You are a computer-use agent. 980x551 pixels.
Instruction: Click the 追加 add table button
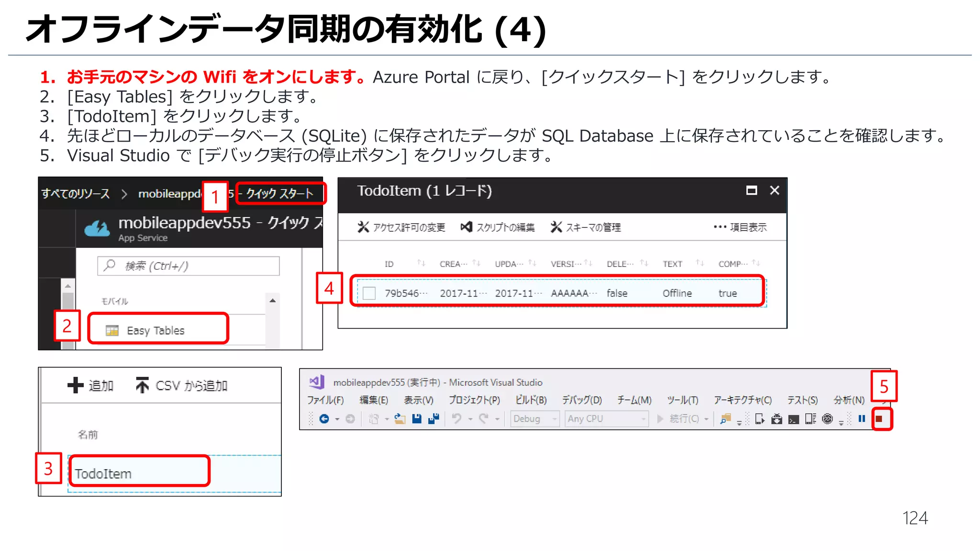(x=90, y=386)
